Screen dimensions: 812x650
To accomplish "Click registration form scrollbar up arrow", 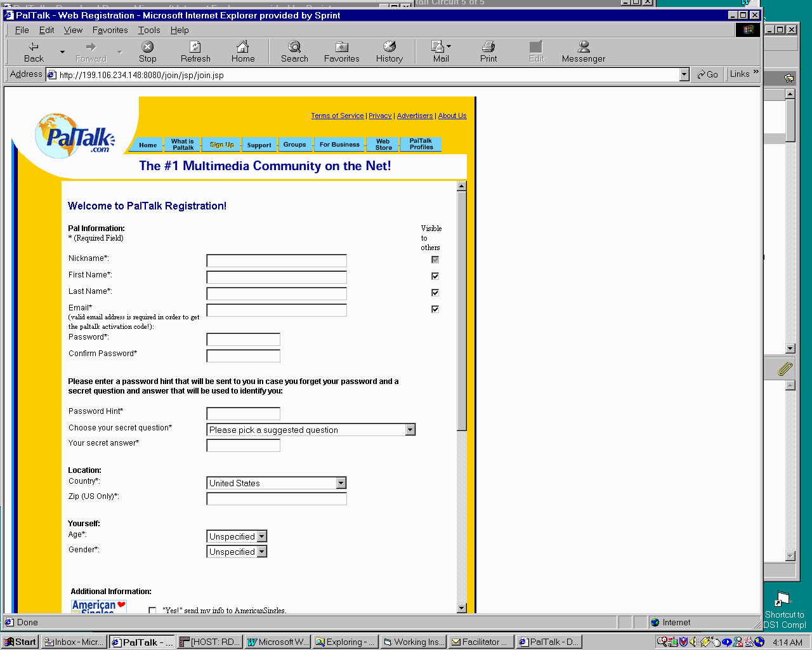I will click(x=461, y=186).
